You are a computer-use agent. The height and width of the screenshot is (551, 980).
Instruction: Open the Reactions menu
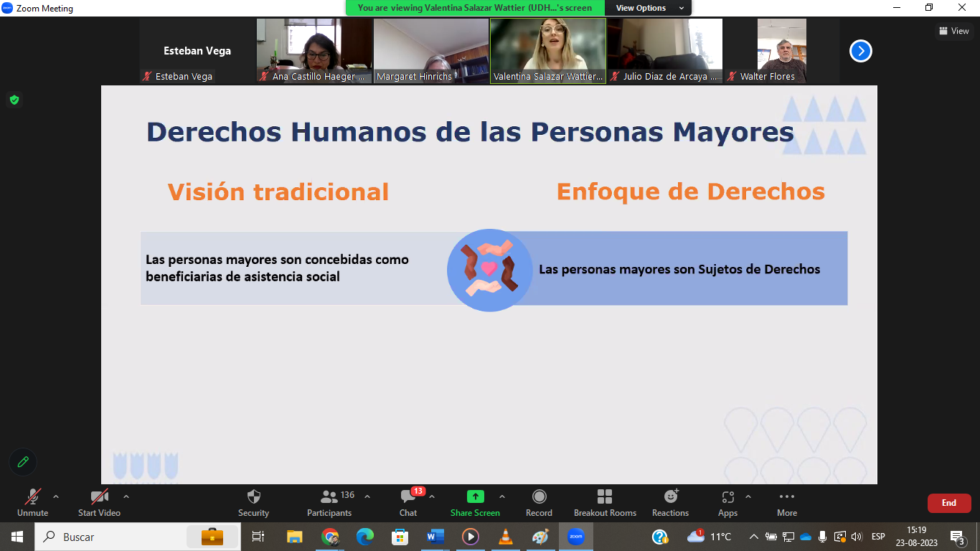click(670, 502)
